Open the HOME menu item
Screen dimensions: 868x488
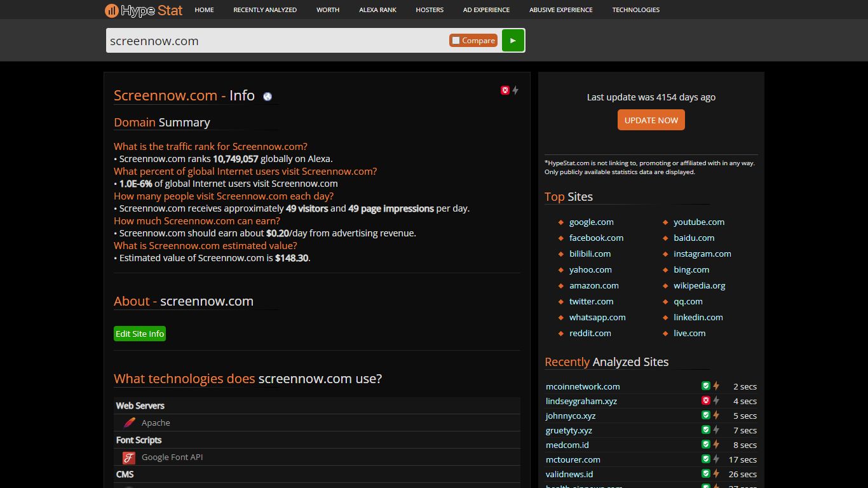pos(204,10)
